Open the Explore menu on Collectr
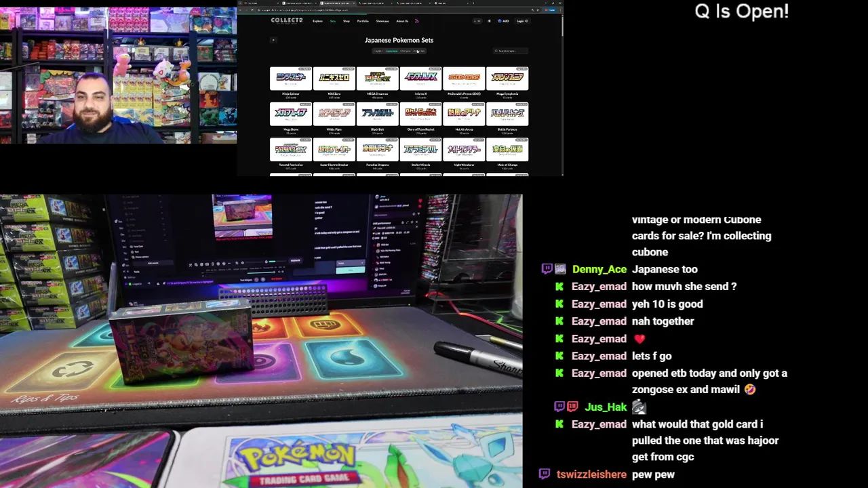The height and width of the screenshot is (488, 868). (x=317, y=21)
